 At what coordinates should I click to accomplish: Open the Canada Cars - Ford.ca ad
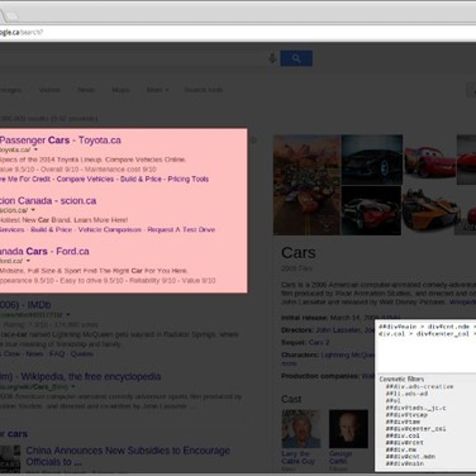(x=44, y=252)
